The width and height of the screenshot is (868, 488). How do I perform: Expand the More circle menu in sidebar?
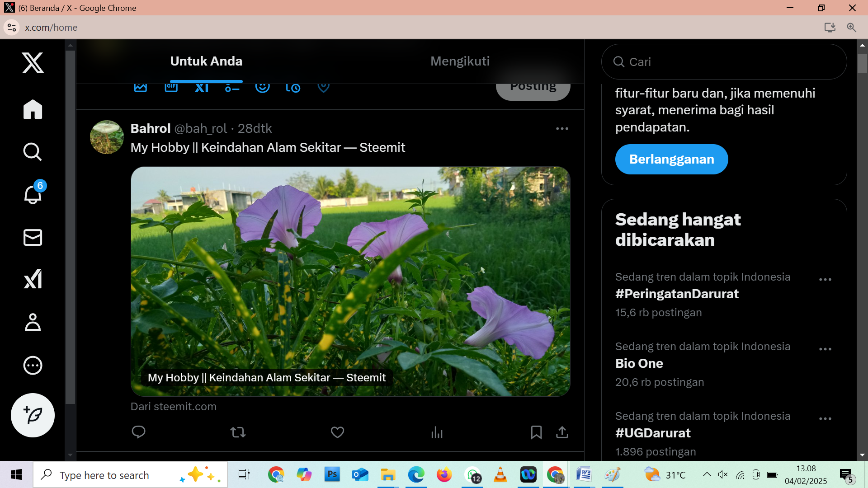point(33,365)
